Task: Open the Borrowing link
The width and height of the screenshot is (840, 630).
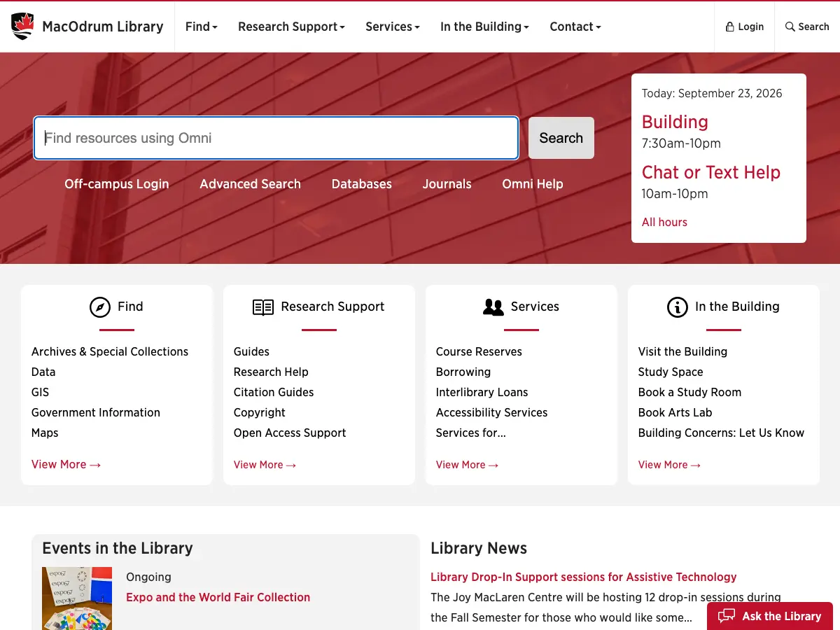Action: click(463, 372)
